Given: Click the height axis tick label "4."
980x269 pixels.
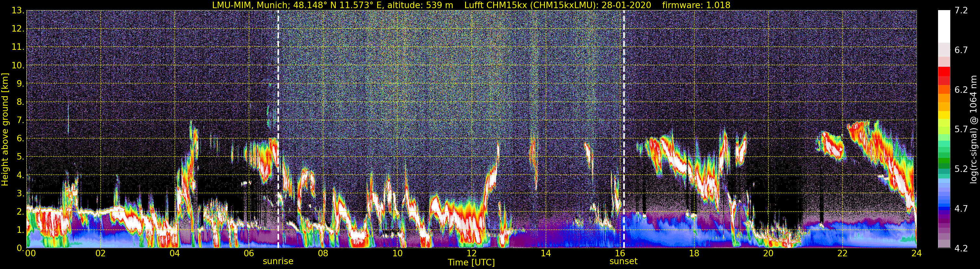Looking at the screenshot, I should click(x=20, y=175).
